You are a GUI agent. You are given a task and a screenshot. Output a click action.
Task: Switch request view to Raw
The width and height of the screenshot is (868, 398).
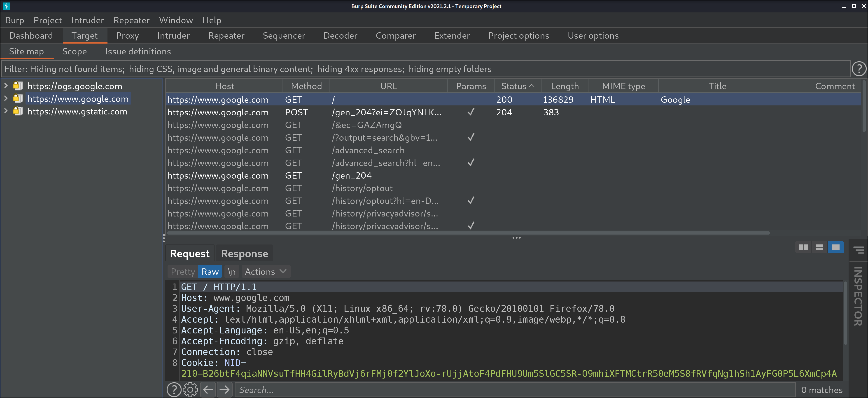210,272
